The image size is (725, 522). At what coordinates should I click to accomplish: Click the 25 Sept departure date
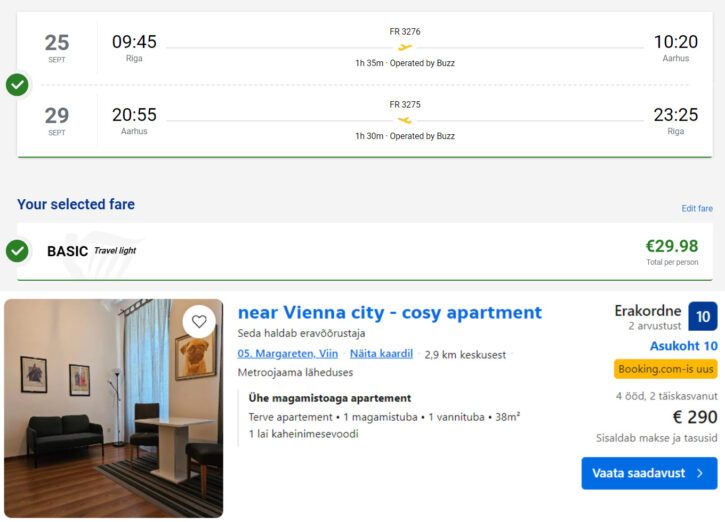(x=57, y=46)
